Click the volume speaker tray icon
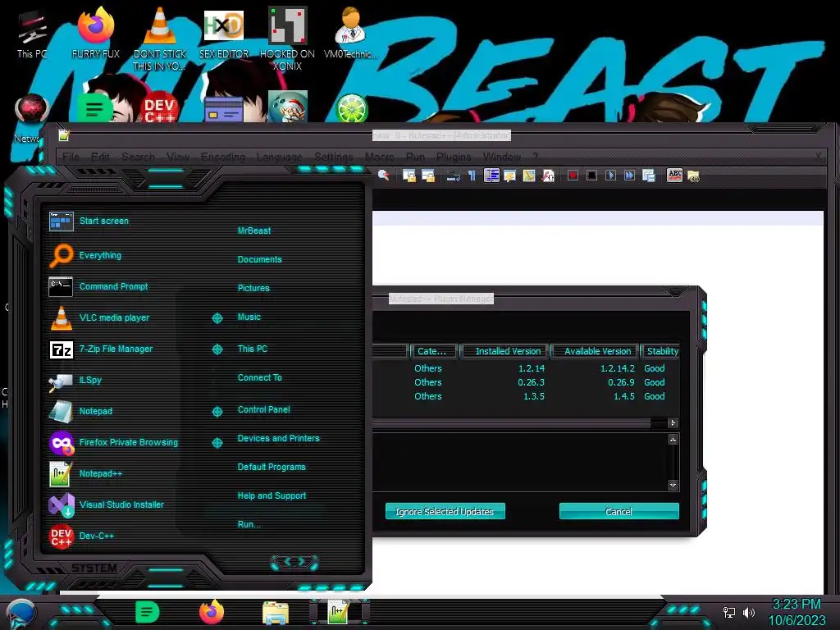This screenshot has height=630, width=840. (748, 612)
